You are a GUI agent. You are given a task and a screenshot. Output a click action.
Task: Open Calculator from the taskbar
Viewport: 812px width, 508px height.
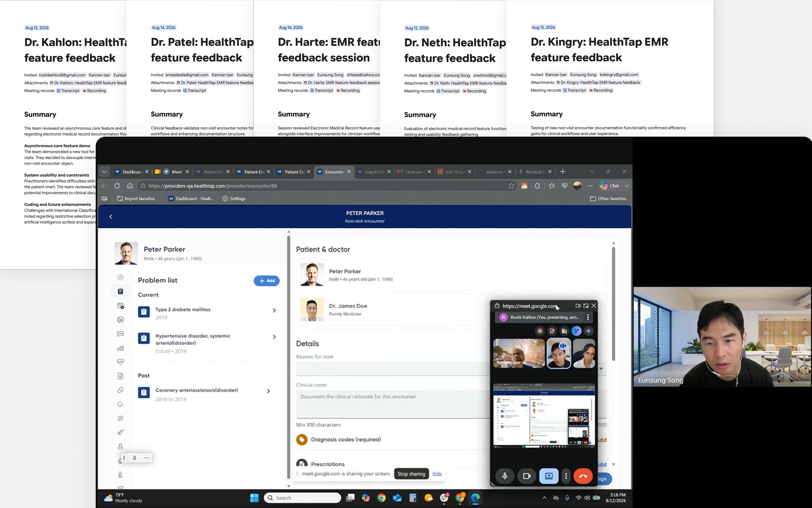tap(413, 498)
